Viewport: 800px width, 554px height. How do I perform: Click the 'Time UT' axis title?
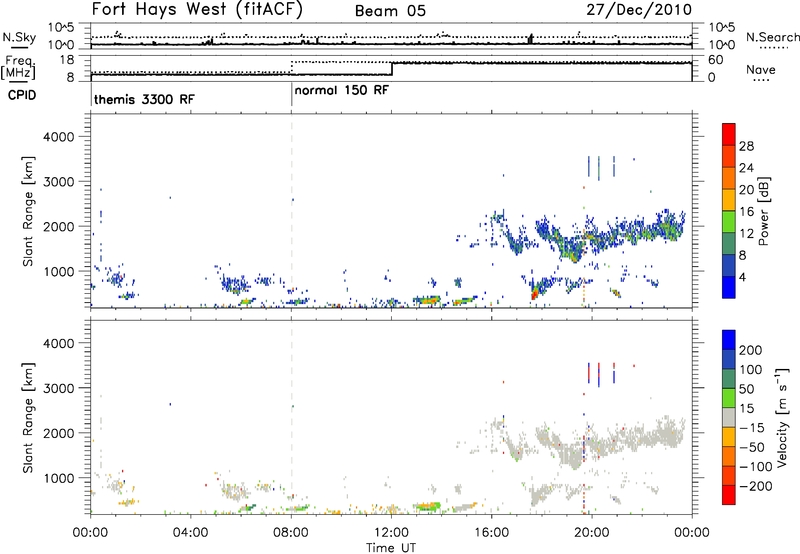[391, 548]
